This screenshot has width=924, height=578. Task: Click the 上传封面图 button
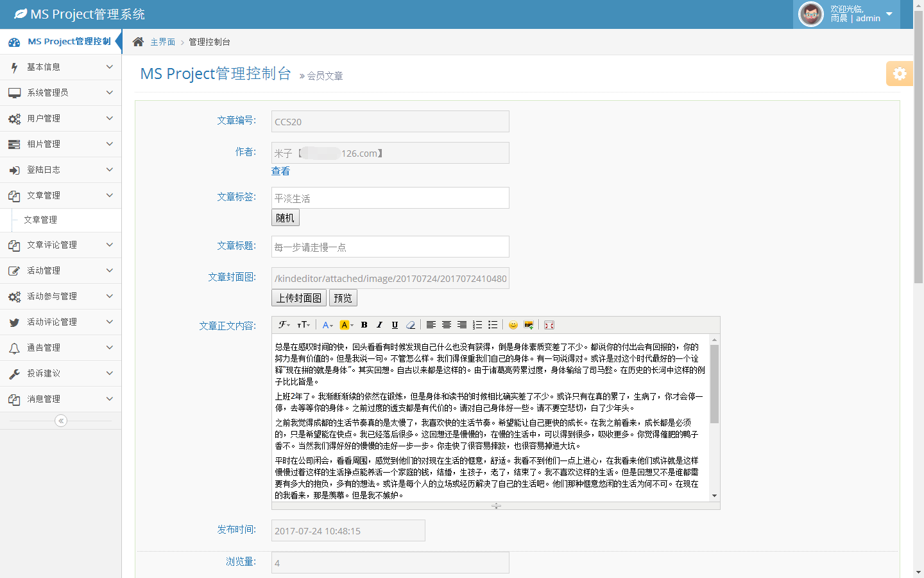pyautogui.click(x=299, y=298)
